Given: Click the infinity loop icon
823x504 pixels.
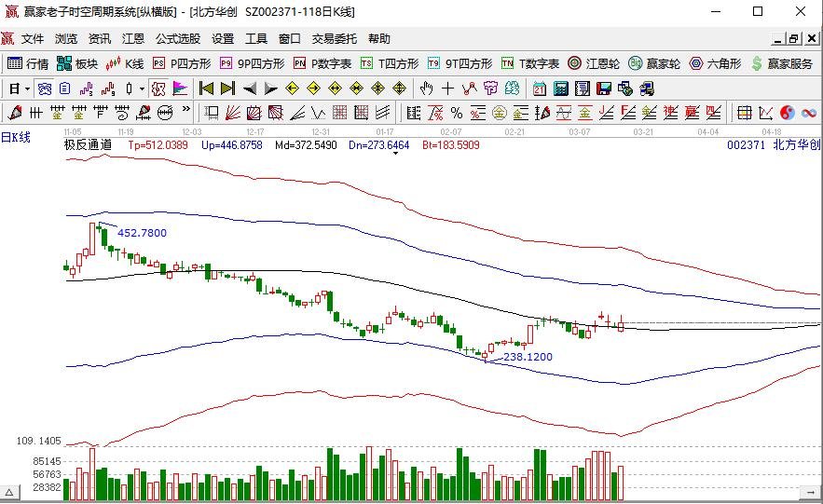Looking at the screenshot, I should coord(809,113).
